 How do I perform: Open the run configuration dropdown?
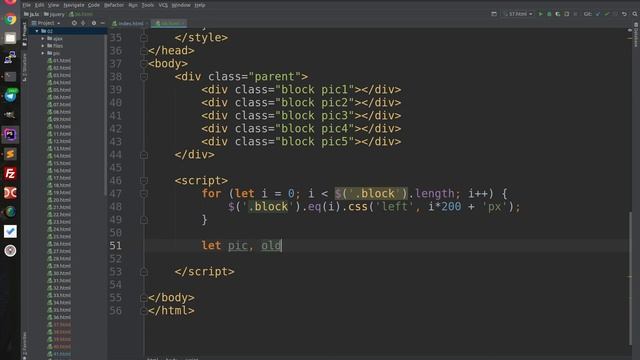pyautogui.click(x=518, y=14)
